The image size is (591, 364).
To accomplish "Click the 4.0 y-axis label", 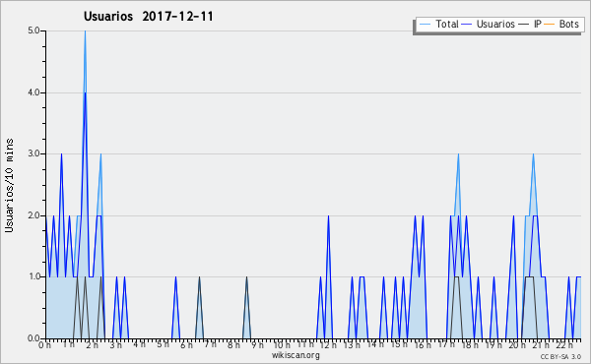I will coord(33,92).
